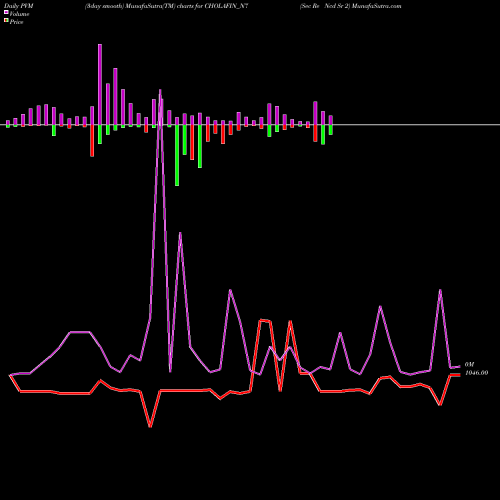Click the Price legend color swatch
The width and height of the screenshot is (500, 500).
click(6, 21)
